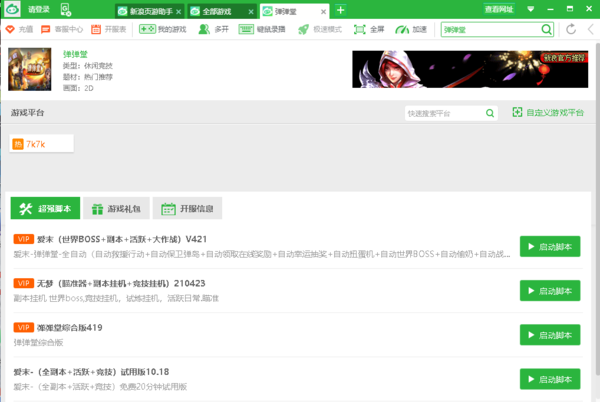Click description 弹弹堂综合版 under the 419 script
600x402 pixels.
click(x=38, y=343)
